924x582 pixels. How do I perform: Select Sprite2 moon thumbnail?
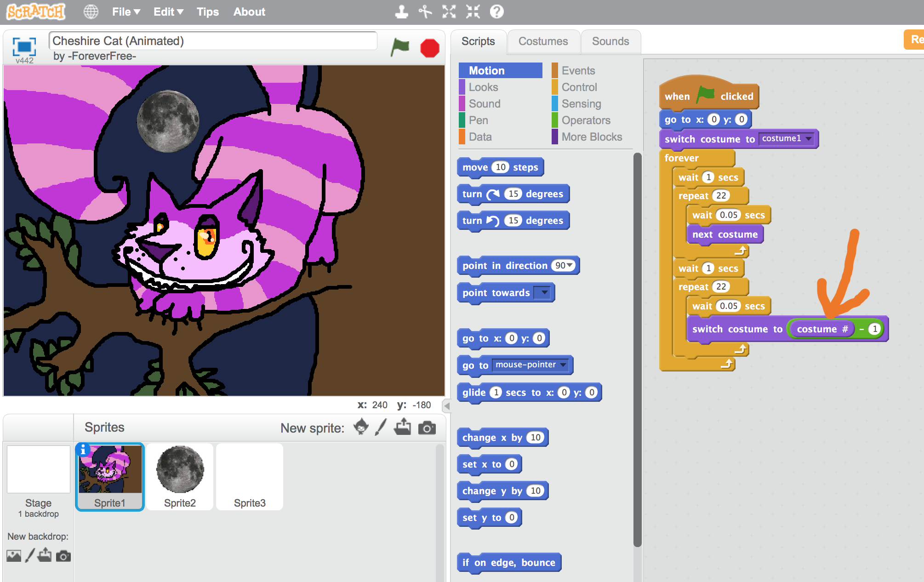coord(180,477)
